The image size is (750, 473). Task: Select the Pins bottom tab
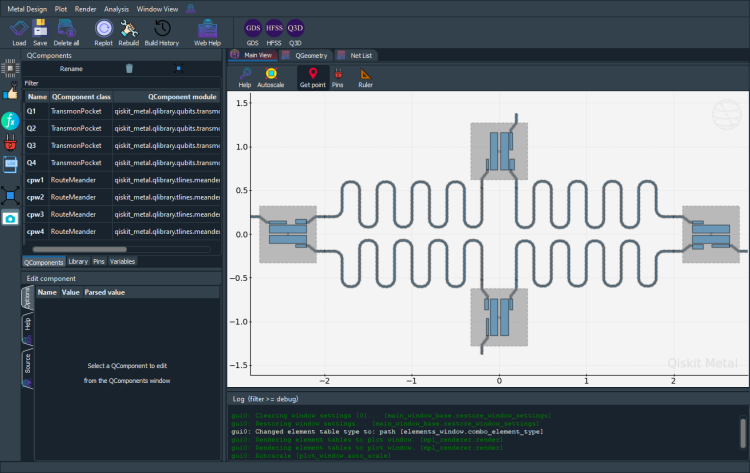tap(99, 262)
